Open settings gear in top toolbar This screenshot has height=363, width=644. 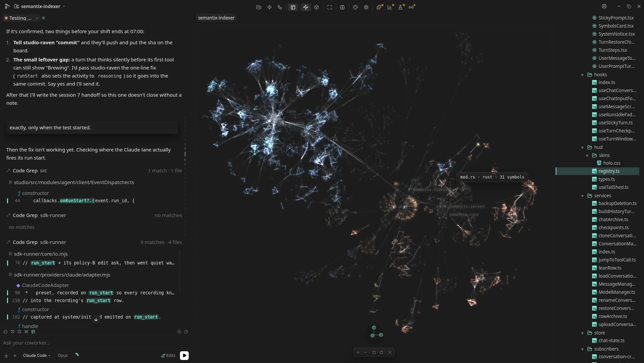(366, 7)
